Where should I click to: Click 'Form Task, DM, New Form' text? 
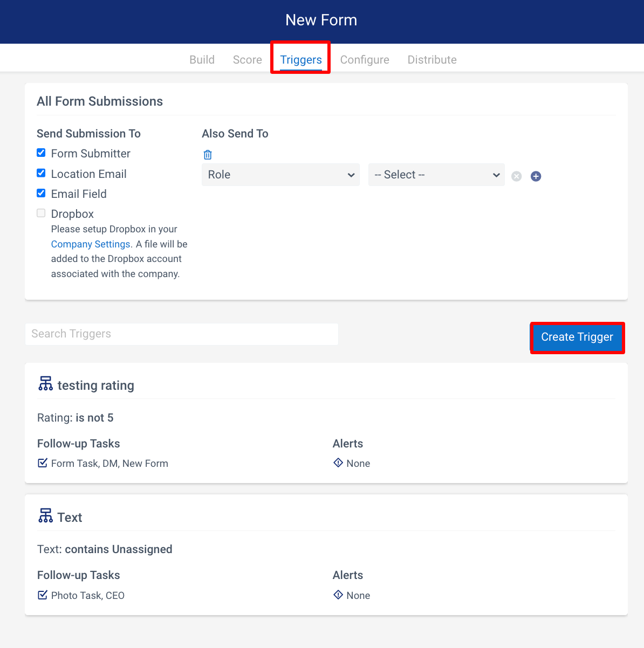(x=109, y=464)
